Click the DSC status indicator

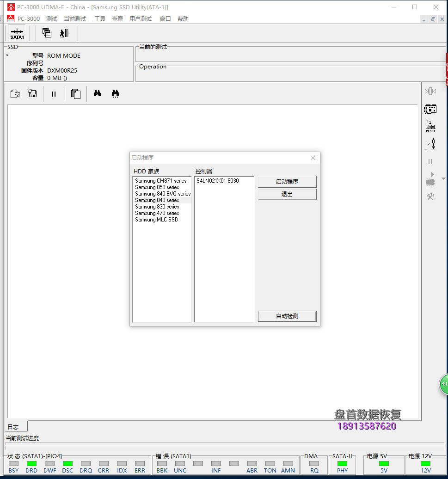click(68, 463)
